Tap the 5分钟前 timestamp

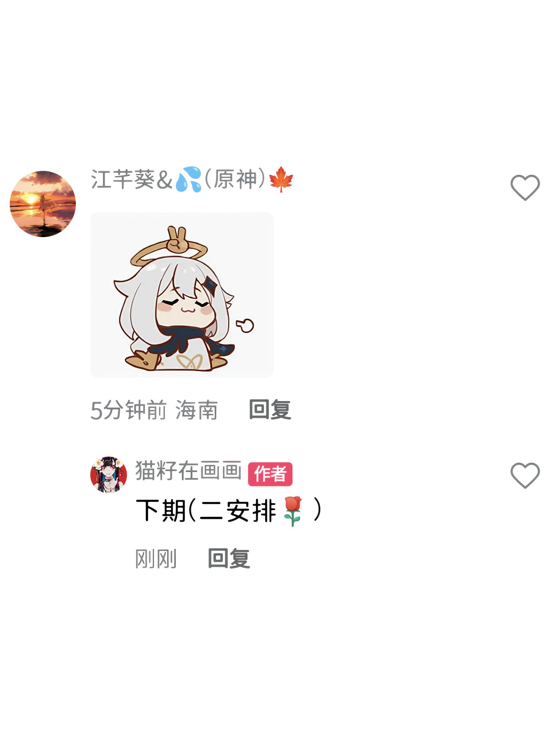tap(129, 410)
